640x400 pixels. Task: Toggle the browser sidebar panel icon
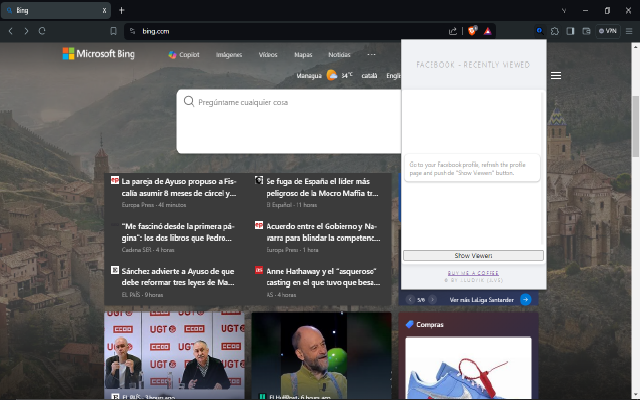[x=571, y=31]
